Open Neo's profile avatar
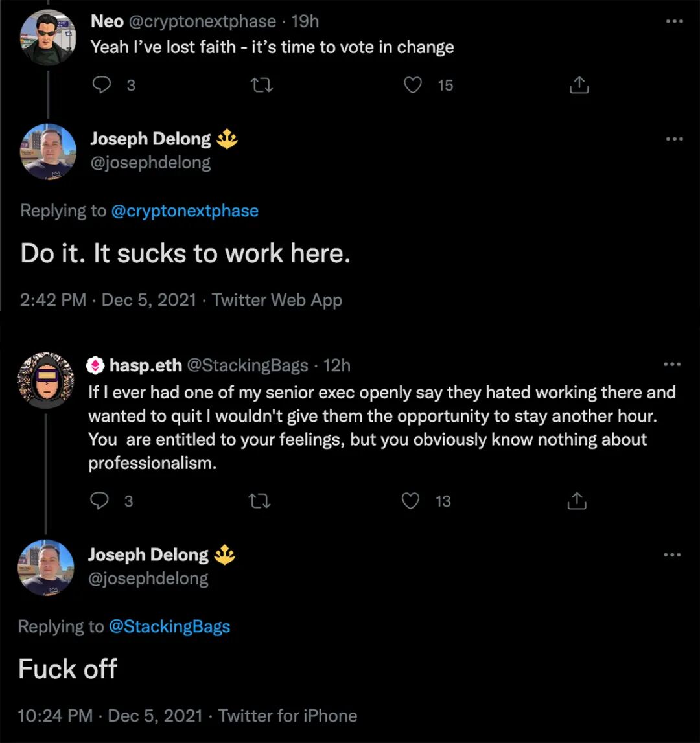 tap(49, 38)
